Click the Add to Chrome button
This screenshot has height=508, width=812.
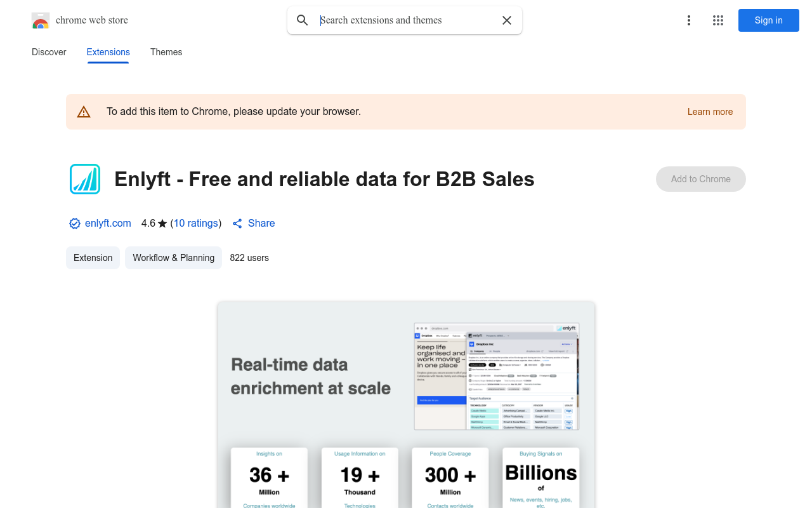click(701, 179)
